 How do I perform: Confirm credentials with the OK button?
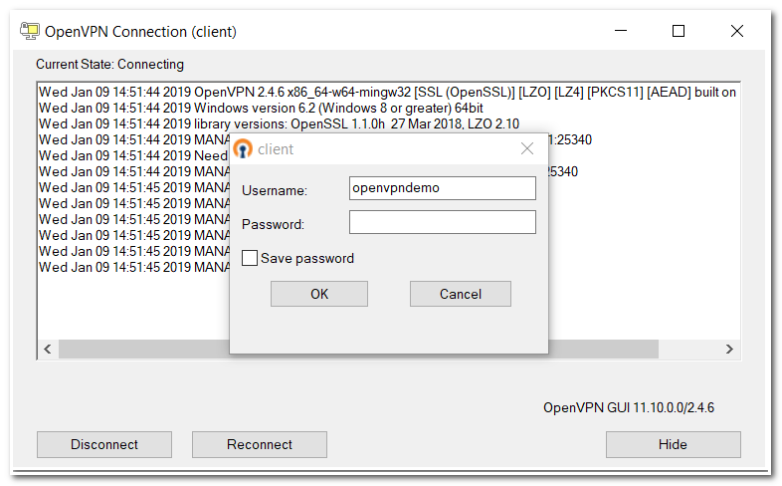click(x=319, y=294)
